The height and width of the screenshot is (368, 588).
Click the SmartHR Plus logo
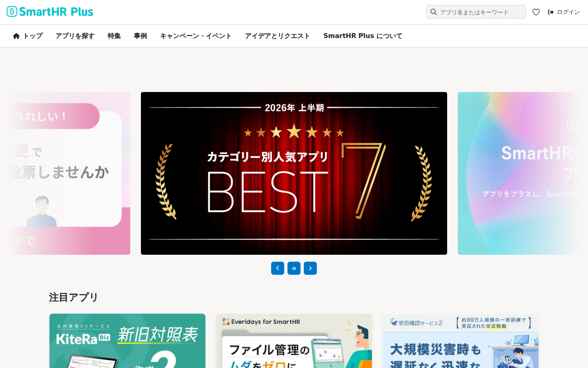[50, 12]
